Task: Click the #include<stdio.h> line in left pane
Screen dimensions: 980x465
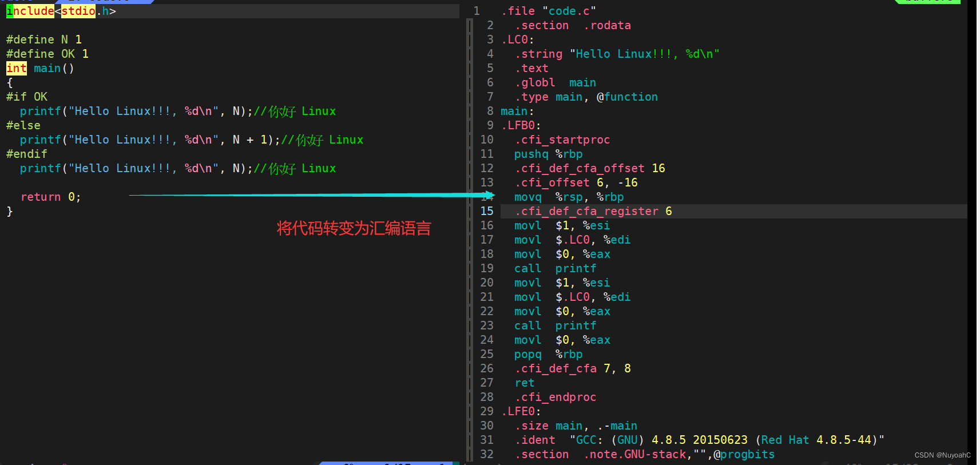Action: 61,11
